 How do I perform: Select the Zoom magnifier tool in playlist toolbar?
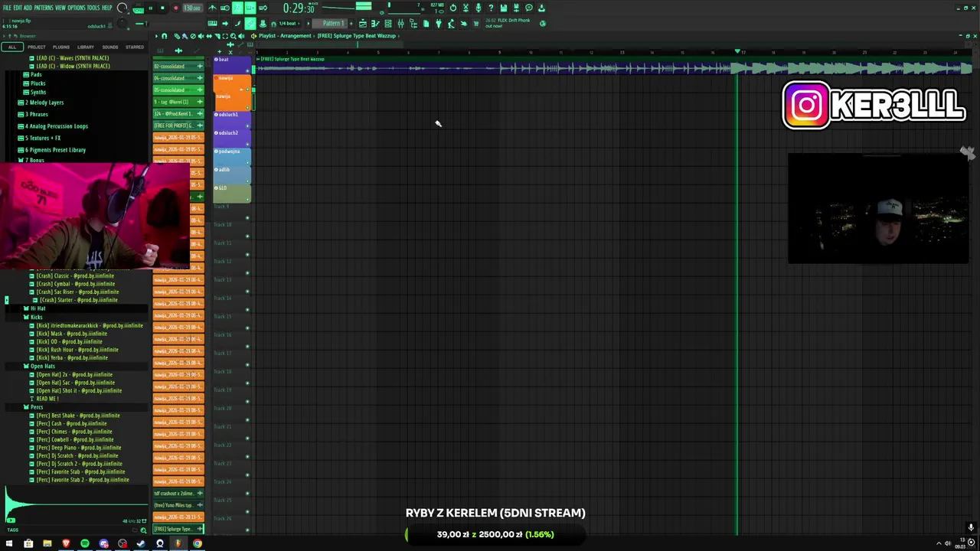pyautogui.click(x=233, y=36)
